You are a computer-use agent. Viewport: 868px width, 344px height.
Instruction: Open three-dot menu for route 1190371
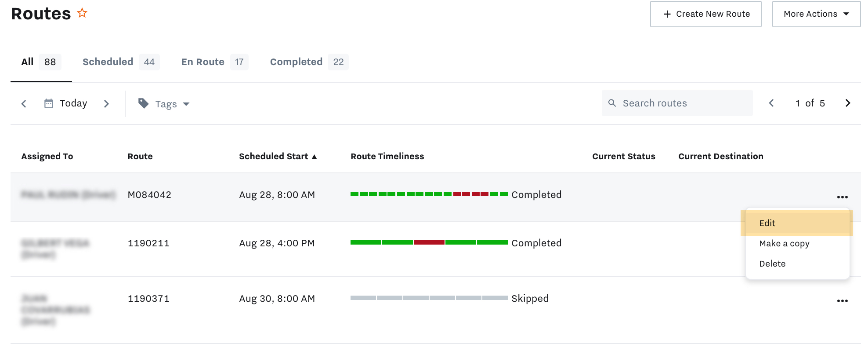click(842, 301)
